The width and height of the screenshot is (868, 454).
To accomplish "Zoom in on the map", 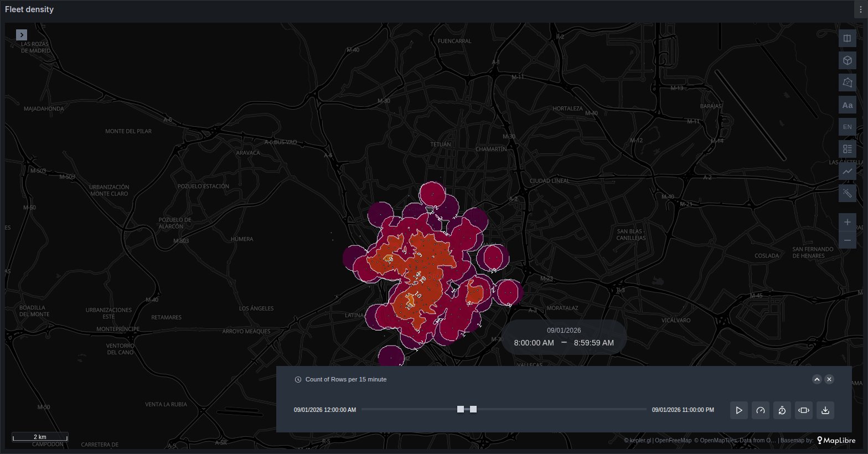I will pyautogui.click(x=847, y=222).
